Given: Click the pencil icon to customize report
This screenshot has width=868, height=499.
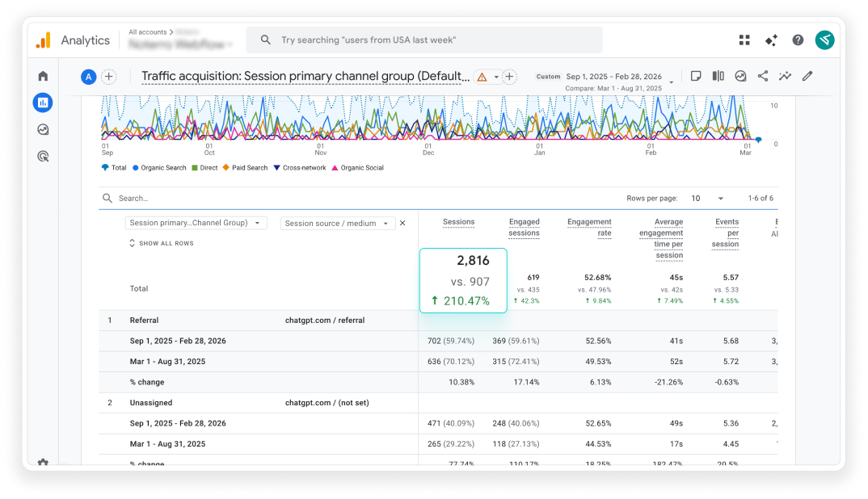Looking at the screenshot, I should point(807,76).
